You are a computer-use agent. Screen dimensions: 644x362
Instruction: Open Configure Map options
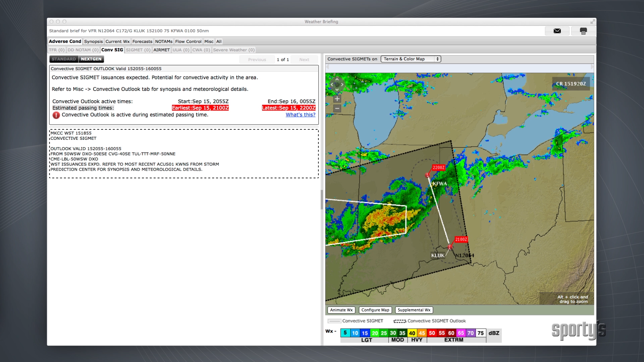[x=375, y=310]
